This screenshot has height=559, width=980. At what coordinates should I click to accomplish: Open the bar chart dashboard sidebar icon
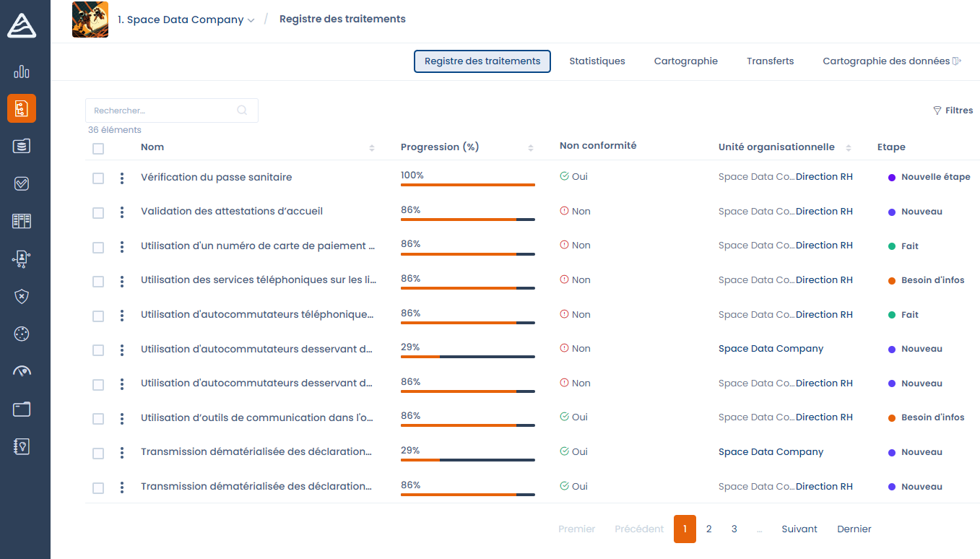tap(22, 71)
